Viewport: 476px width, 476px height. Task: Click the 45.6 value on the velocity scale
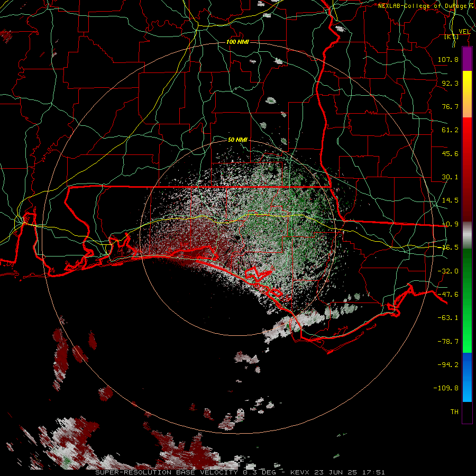pyautogui.click(x=450, y=153)
